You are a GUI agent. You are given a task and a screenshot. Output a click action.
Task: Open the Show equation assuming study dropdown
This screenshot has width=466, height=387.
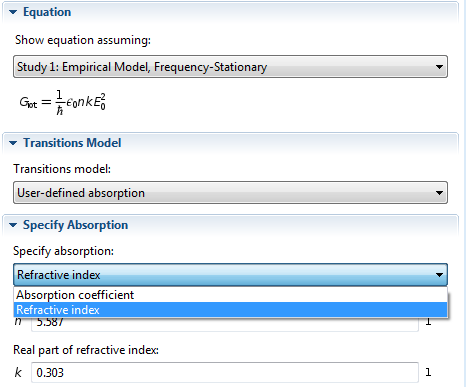230,67
